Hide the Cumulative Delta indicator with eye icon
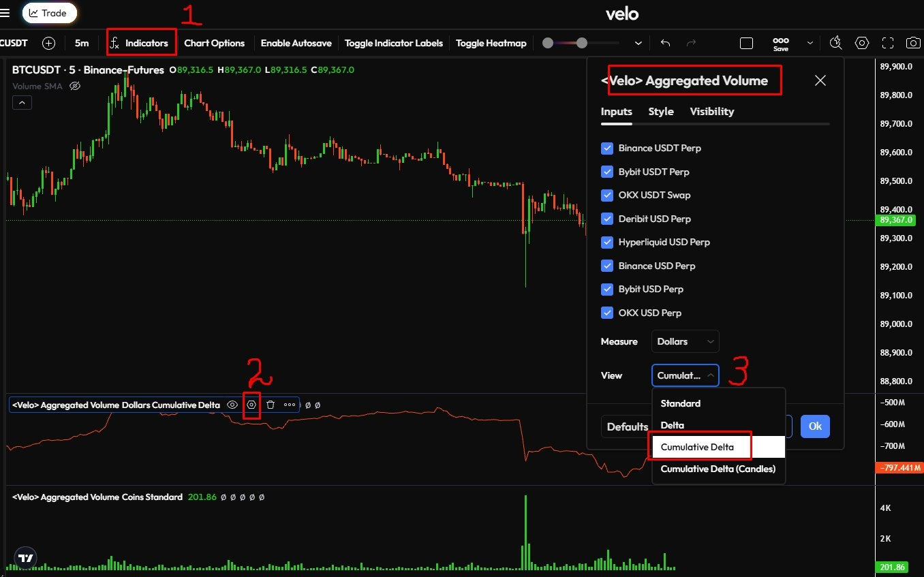 click(x=232, y=405)
